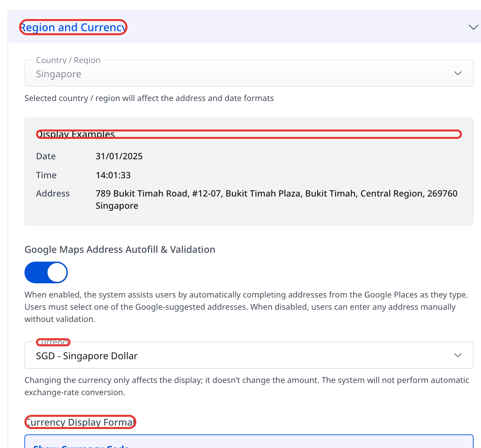Click the Currency Display Format heading

(x=80, y=422)
